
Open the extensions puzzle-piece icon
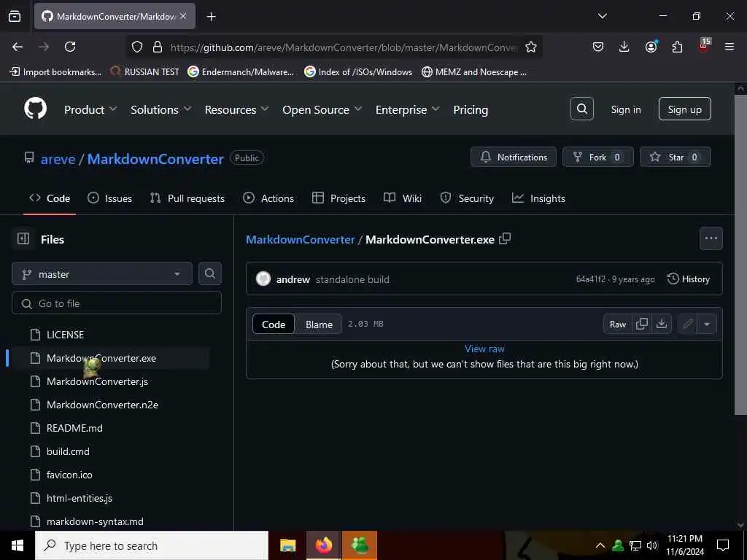click(677, 47)
